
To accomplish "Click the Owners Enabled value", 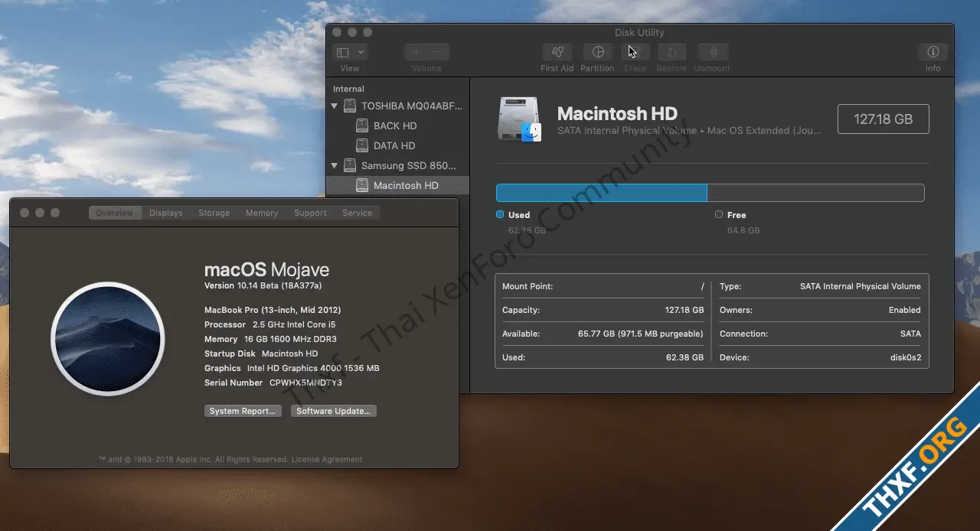I will coord(905,310).
